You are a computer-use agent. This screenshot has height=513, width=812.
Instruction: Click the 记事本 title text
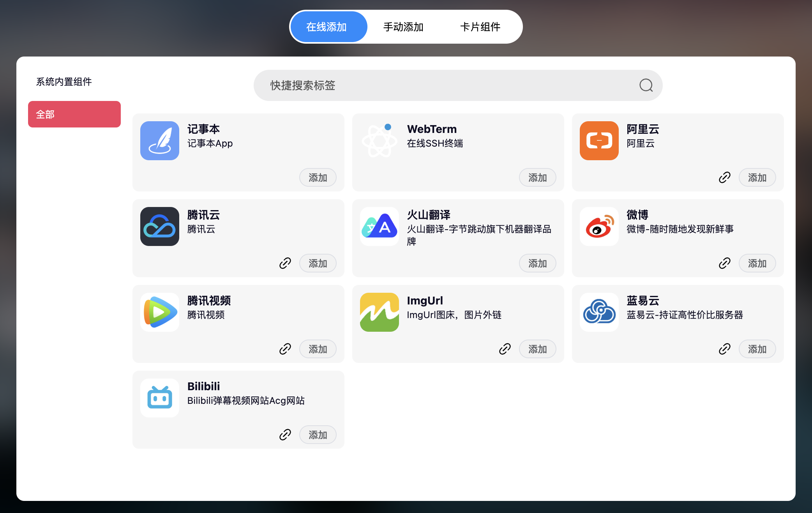(x=203, y=129)
